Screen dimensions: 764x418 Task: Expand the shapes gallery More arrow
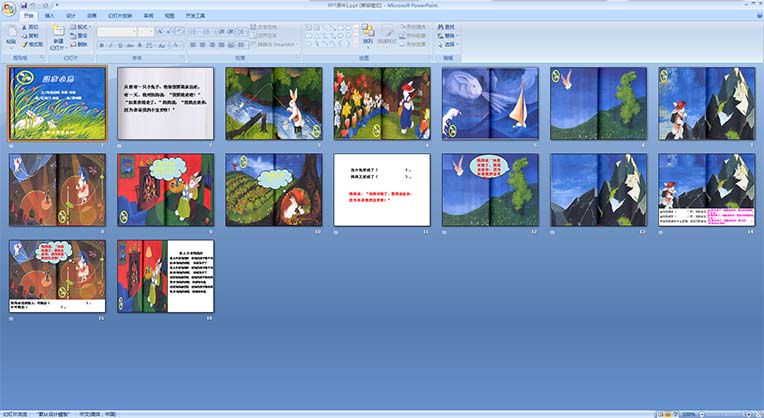point(356,45)
